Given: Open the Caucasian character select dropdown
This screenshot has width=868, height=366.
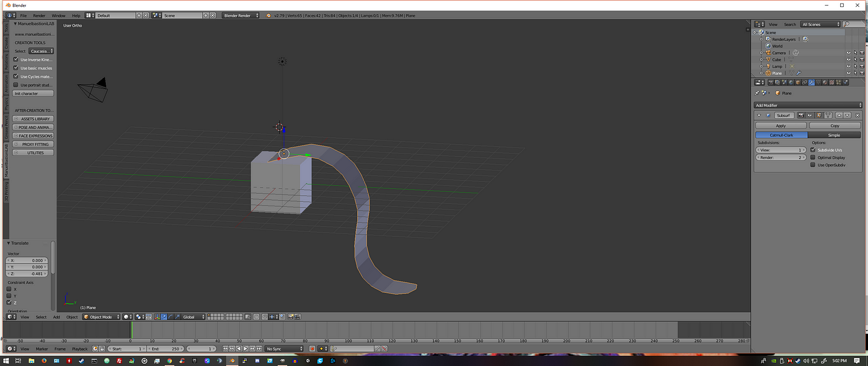Looking at the screenshot, I should (42, 51).
